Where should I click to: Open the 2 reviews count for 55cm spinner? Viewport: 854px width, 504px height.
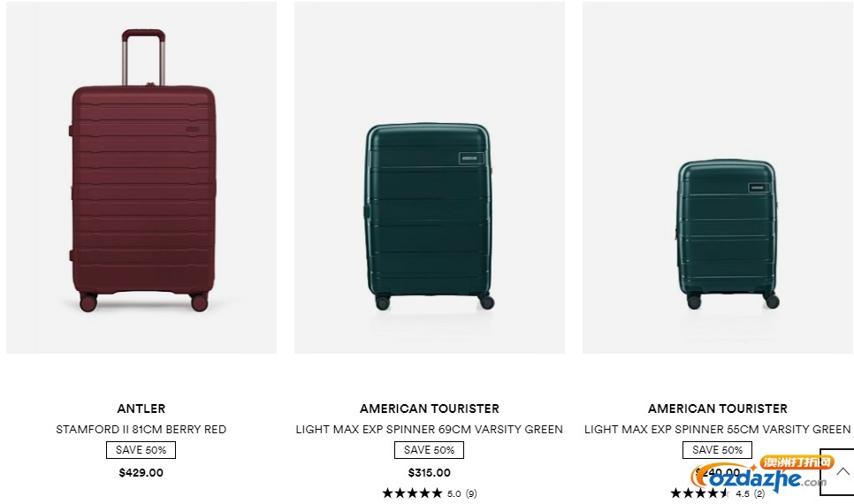pyautogui.click(x=759, y=493)
